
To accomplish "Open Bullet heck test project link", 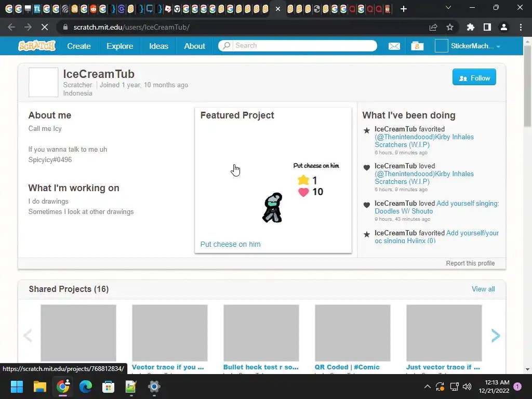I will [x=261, y=367].
